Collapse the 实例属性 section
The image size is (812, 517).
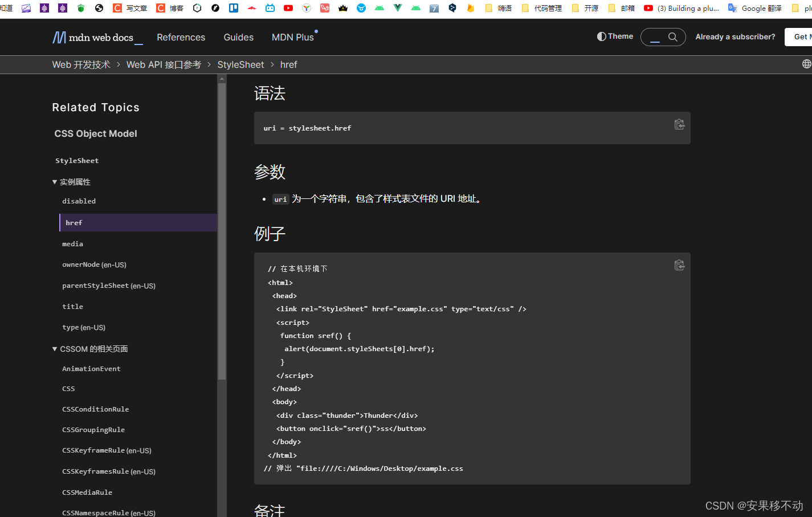tap(71, 182)
